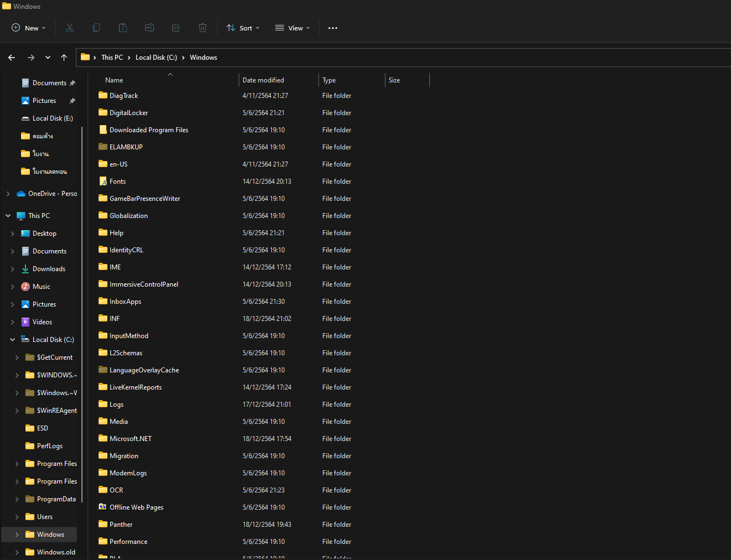Open recent locations dropdown chevron

click(x=48, y=58)
